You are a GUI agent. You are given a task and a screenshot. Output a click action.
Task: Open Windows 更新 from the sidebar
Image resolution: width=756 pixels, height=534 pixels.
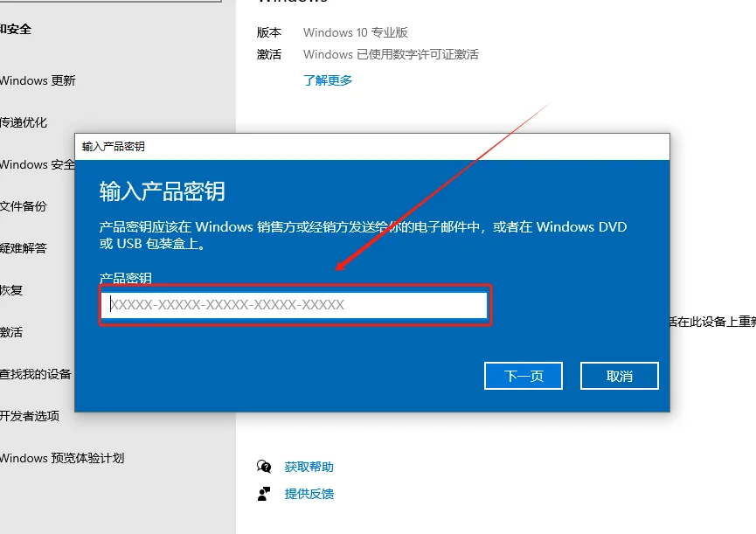[x=38, y=80]
